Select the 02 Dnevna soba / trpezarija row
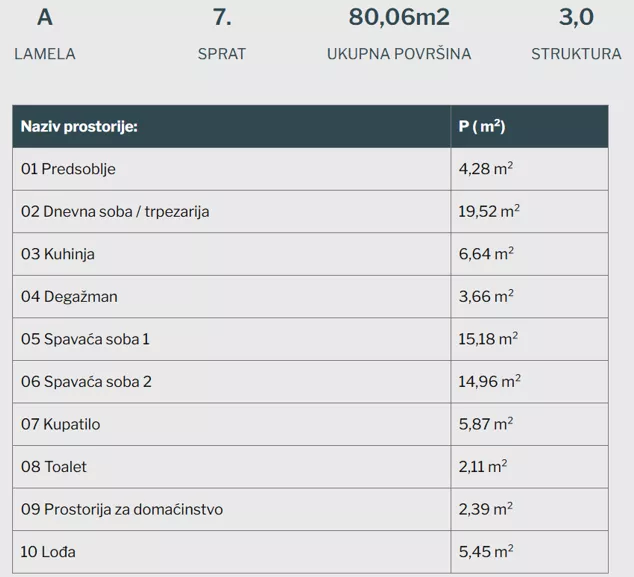The image size is (634, 577). coord(115,212)
